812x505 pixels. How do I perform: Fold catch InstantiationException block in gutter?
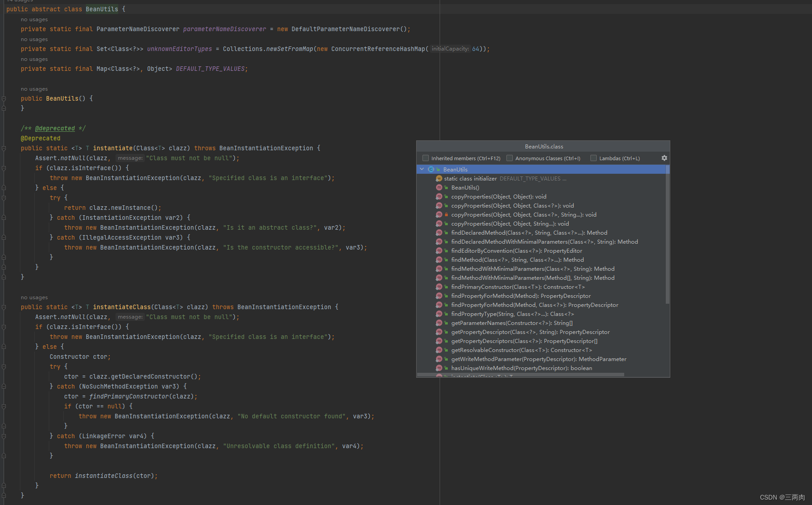point(4,218)
